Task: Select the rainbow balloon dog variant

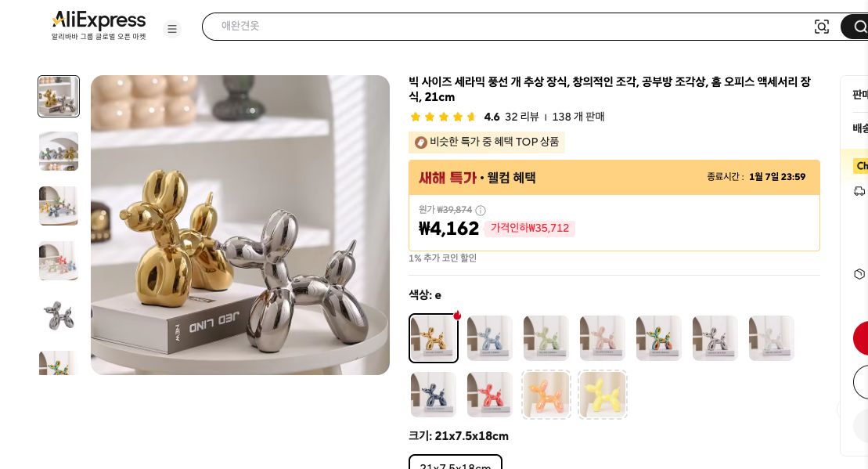Action: [658, 337]
